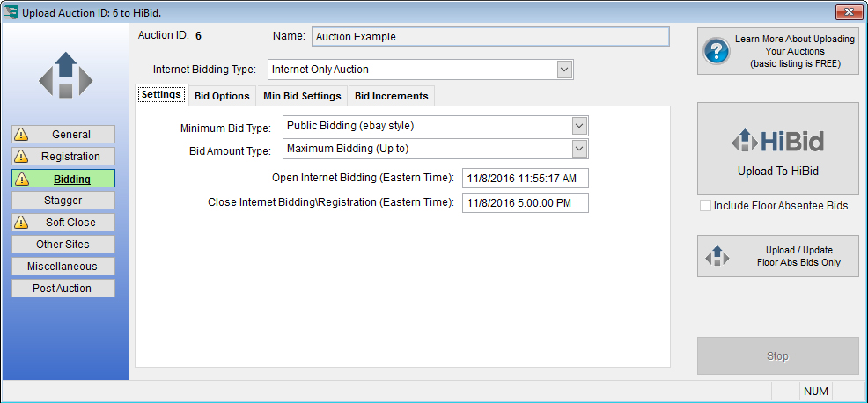Switch to the Bid Options tab
The image size is (868, 403).
click(222, 96)
